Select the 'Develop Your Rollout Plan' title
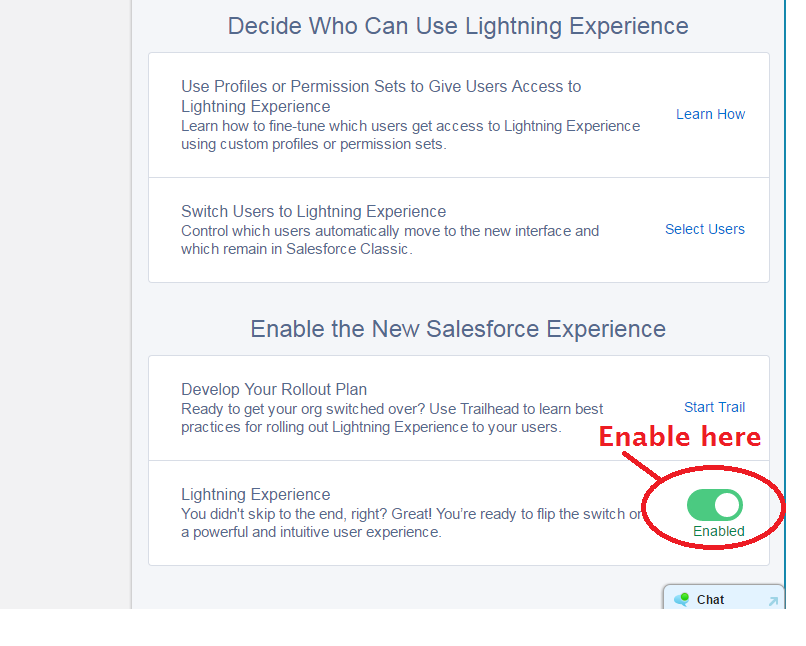This screenshot has height=646, width=806. point(274,389)
